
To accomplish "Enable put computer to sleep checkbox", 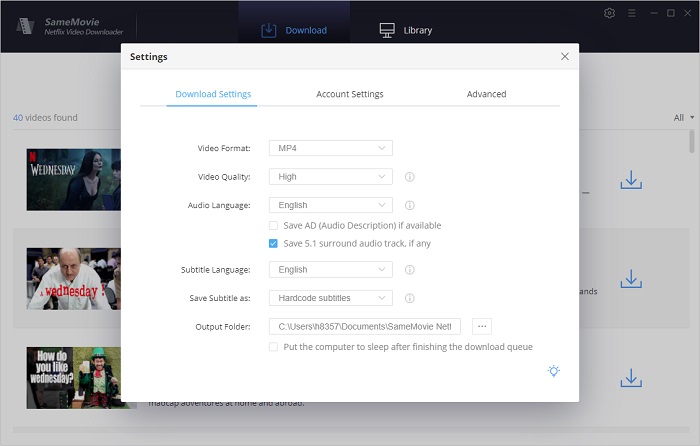I will pos(274,347).
